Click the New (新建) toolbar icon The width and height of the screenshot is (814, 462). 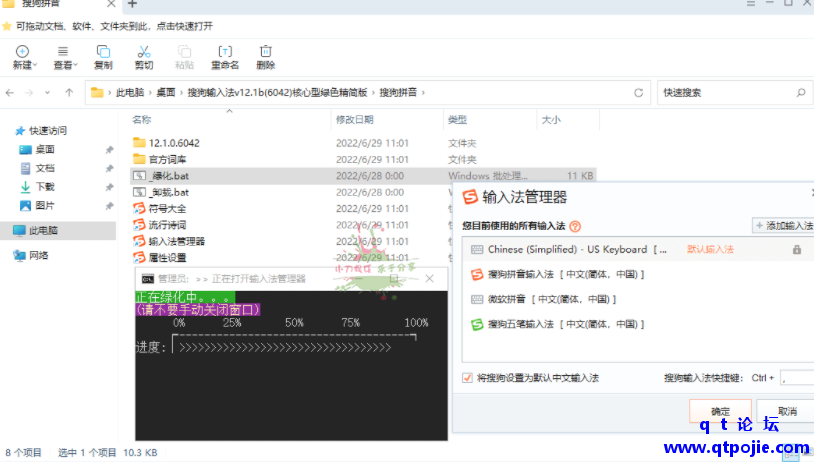22,51
